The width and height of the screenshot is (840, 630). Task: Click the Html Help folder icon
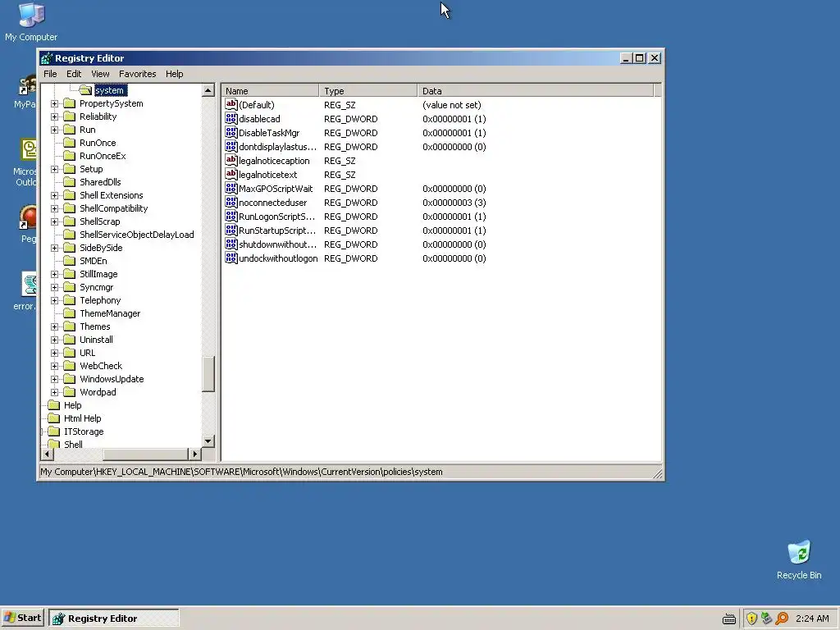pos(53,418)
